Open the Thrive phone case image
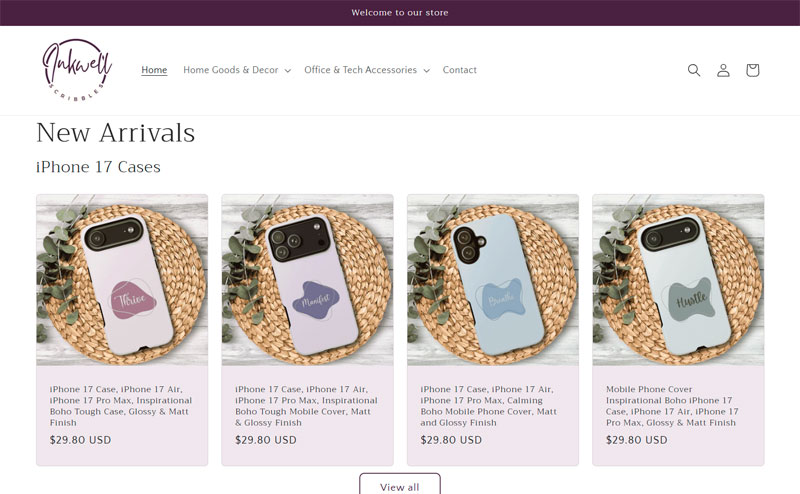This screenshot has width=800, height=494. click(x=122, y=280)
